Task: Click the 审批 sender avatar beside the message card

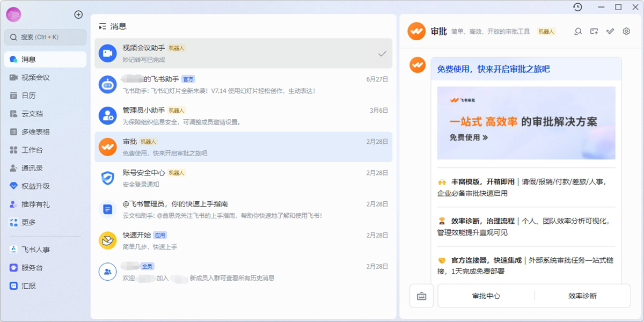Action: coord(418,65)
